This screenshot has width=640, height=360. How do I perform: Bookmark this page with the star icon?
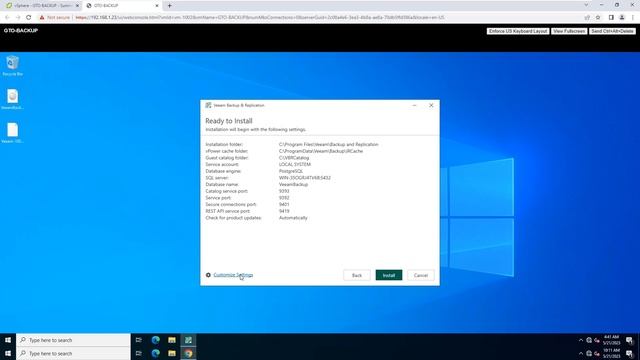click(598, 18)
